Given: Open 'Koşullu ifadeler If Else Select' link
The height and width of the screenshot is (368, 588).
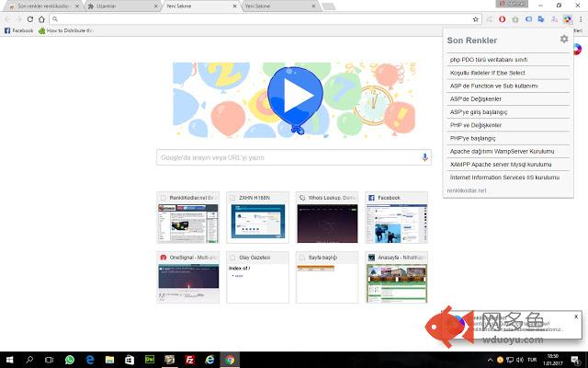Looking at the screenshot, I should tap(508, 73).
